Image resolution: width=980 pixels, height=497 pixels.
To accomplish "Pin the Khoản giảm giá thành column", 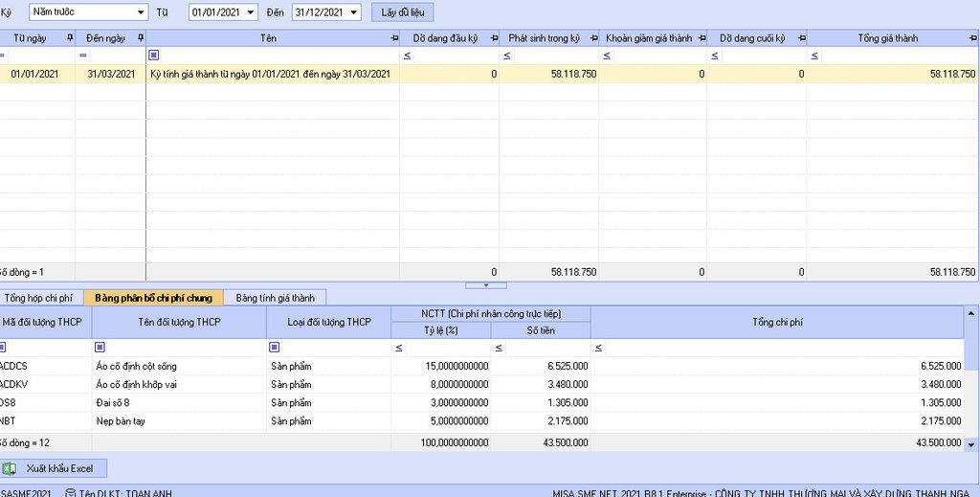I will pos(702,38).
